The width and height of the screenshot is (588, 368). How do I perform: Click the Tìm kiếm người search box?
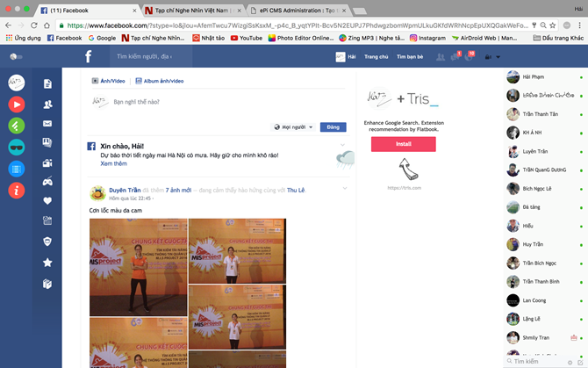click(151, 56)
